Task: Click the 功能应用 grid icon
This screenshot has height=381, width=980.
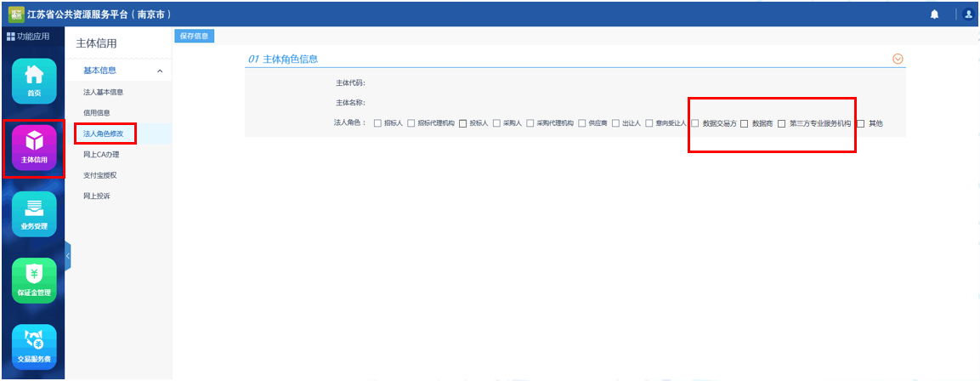Action: (x=11, y=37)
